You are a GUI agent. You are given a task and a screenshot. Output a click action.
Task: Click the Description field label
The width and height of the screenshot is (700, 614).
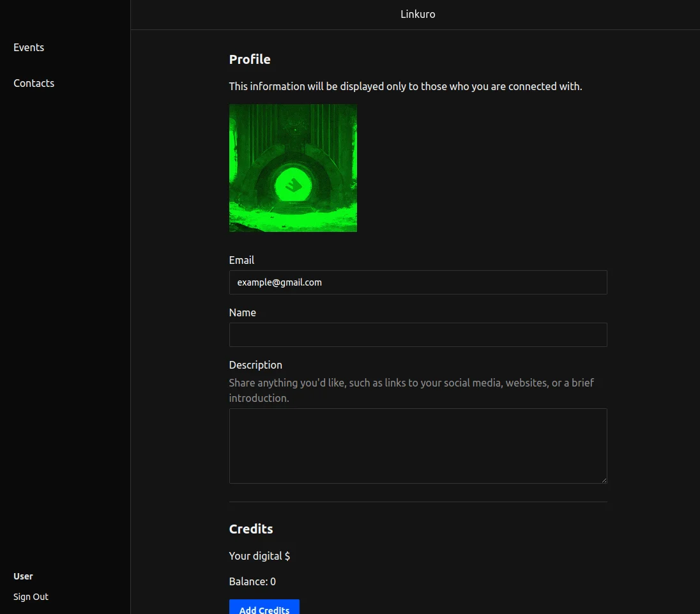(x=255, y=365)
